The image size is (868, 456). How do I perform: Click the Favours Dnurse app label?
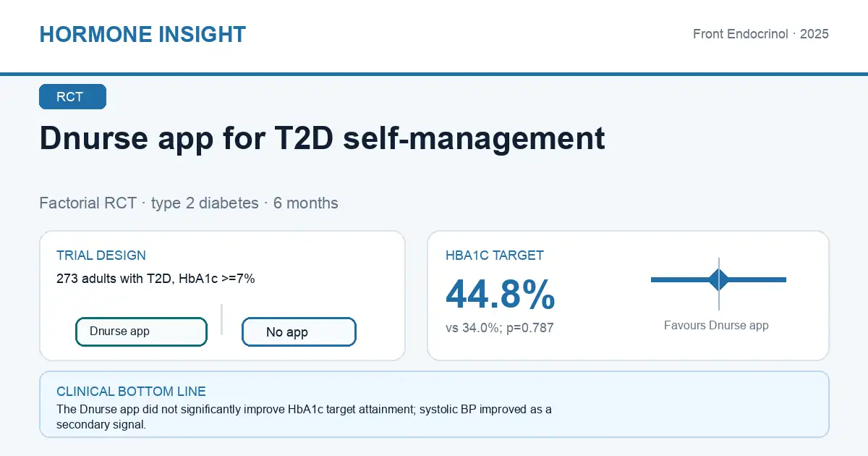pos(716,326)
